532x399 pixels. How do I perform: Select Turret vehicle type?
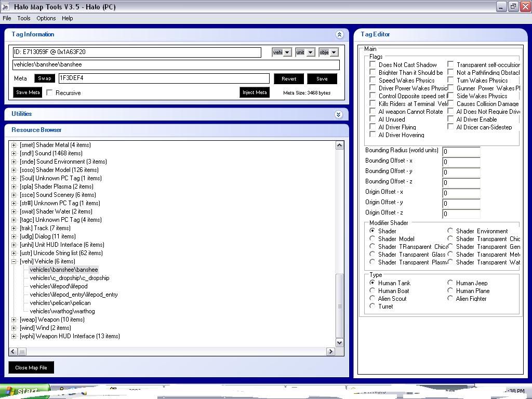tap(372, 306)
